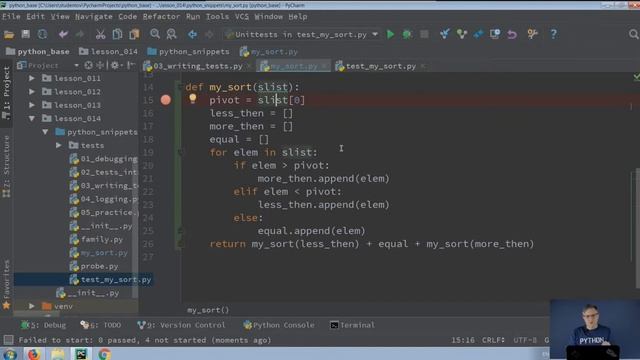Click the Stop square icon
The image size is (640, 360).
pos(424,34)
